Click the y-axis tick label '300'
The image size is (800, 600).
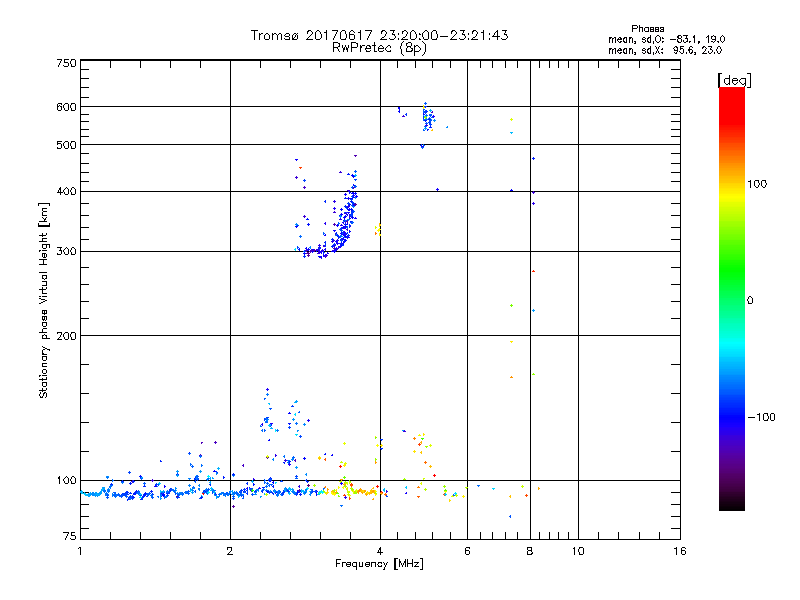(66, 252)
